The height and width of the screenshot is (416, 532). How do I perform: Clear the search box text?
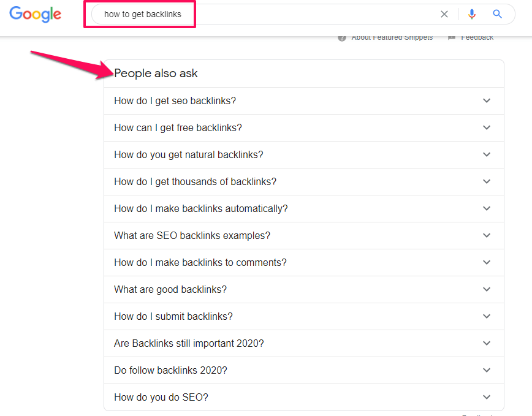[444, 14]
